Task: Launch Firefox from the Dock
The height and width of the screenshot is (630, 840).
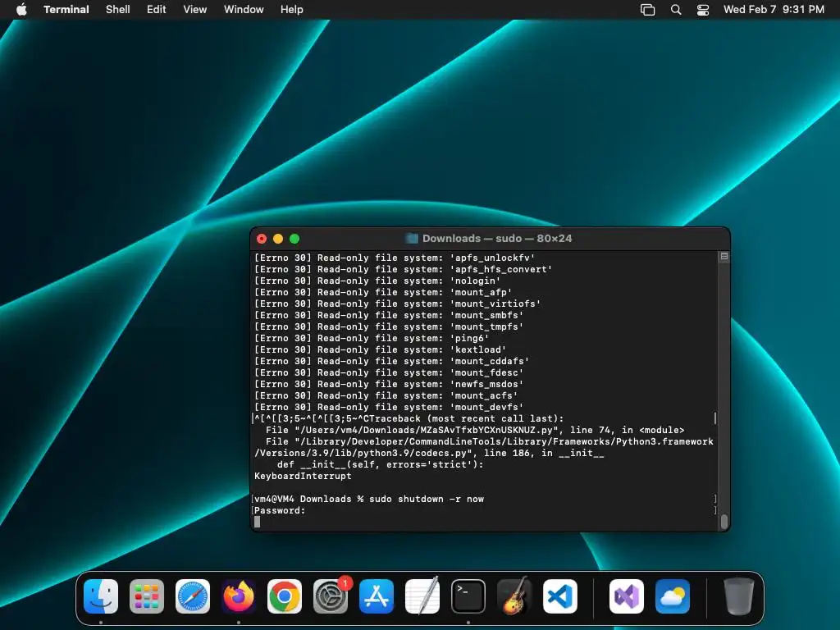Action: [x=239, y=596]
